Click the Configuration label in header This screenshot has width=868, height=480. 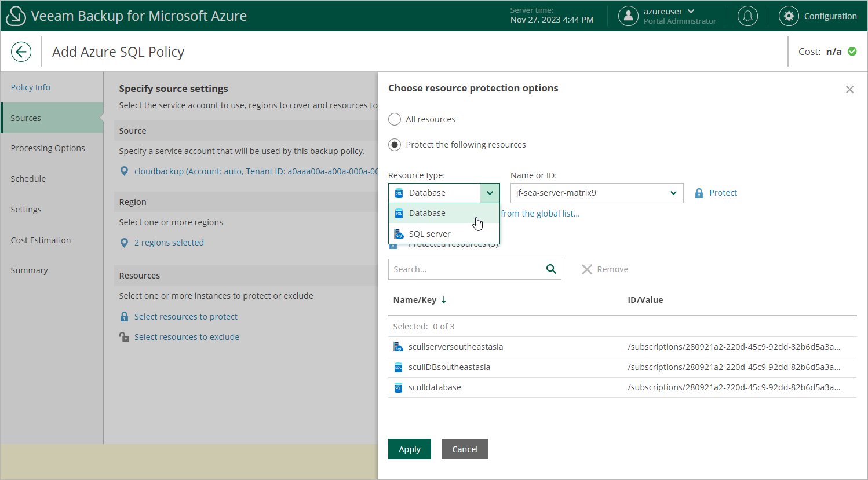click(830, 16)
